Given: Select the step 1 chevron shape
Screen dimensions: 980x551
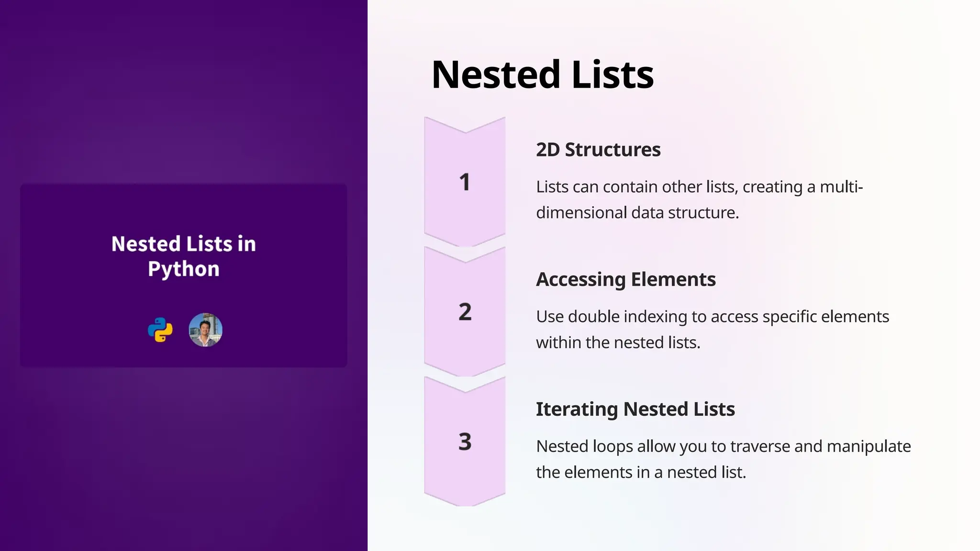Looking at the screenshot, I should [x=465, y=182].
